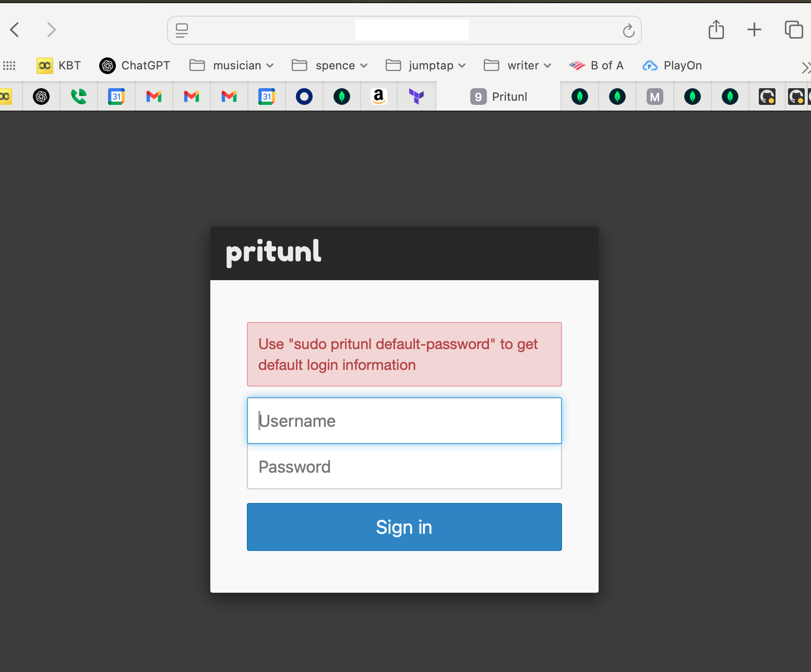Expand the jumptap bookmarks folder
The width and height of the screenshot is (811, 672).
click(426, 66)
